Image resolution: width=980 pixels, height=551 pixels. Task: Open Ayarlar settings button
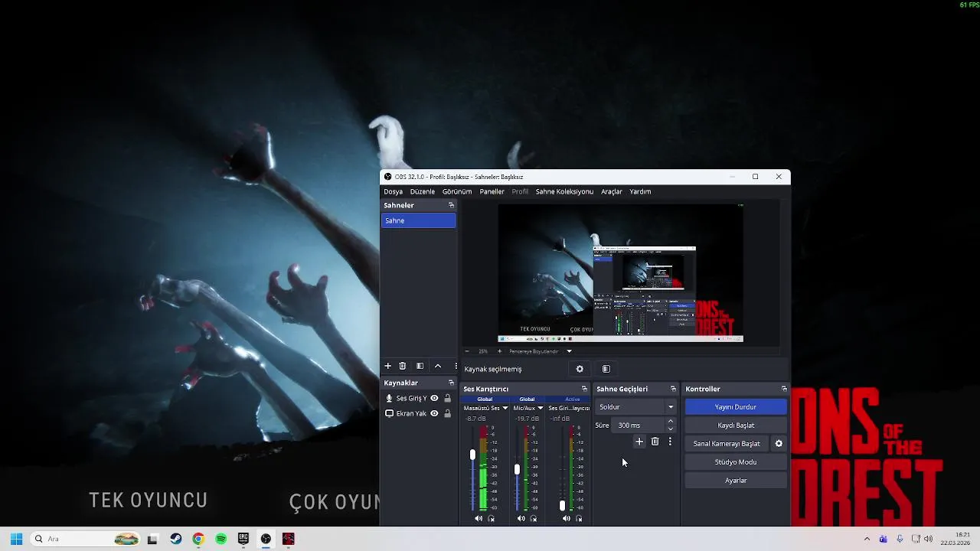coord(736,481)
